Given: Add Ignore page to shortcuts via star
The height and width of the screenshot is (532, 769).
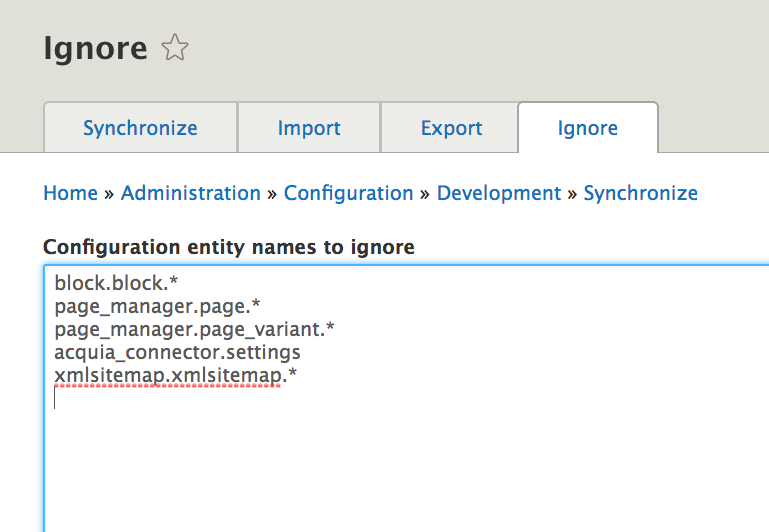Looking at the screenshot, I should (175, 48).
